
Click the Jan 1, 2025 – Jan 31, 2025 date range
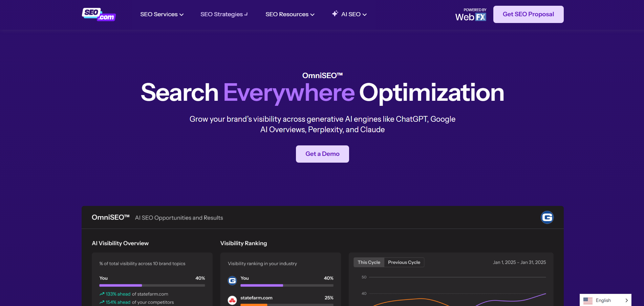pos(519,262)
